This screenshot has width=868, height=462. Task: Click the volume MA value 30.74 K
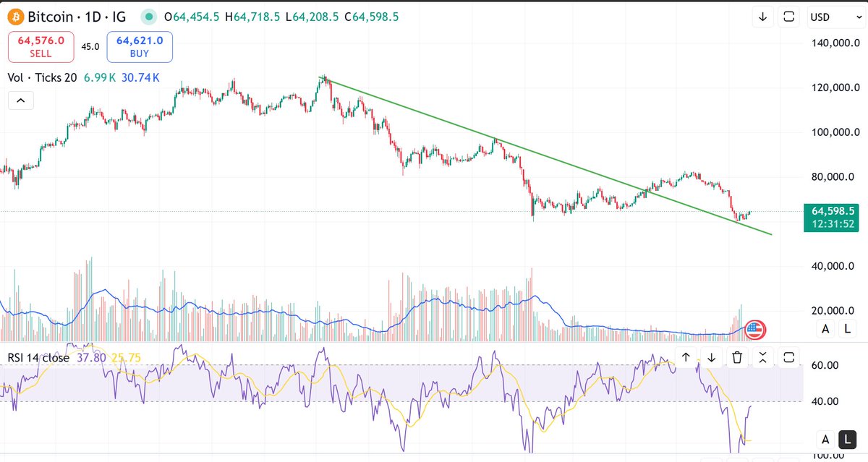[x=139, y=77]
